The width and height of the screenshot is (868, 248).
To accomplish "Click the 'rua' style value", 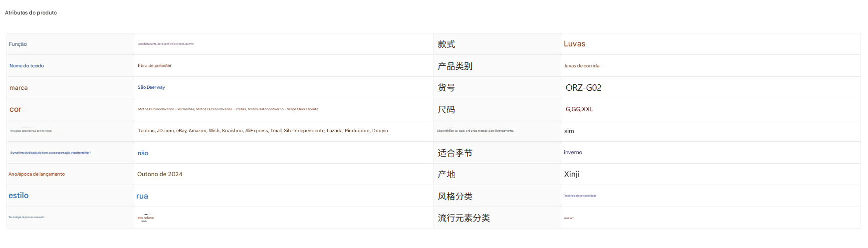I will pyautogui.click(x=142, y=196).
